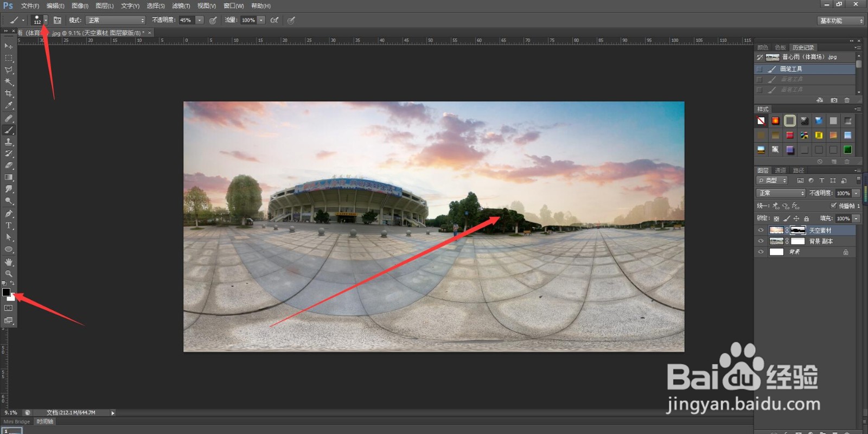Open the 图层 menu
Viewport: 868px width, 434px height.
tap(105, 6)
